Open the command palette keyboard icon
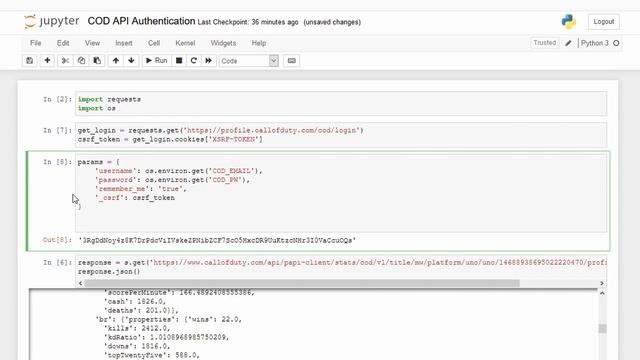Screen dimensions: 640x360 (x=291, y=60)
